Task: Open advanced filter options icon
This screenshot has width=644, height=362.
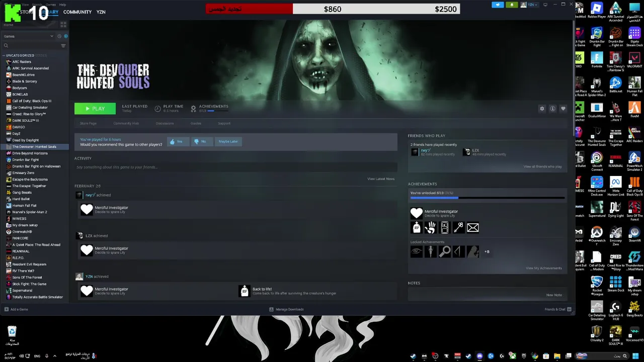Action: pyautogui.click(x=63, y=46)
